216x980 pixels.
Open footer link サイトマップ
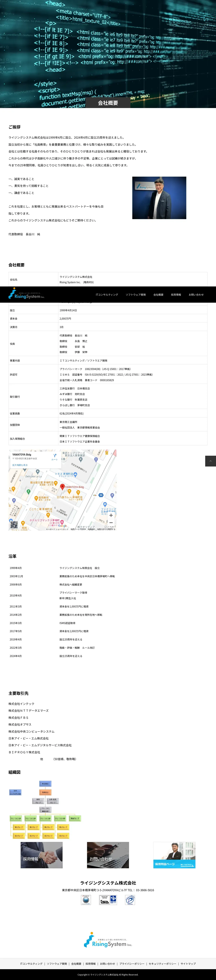[188, 964]
